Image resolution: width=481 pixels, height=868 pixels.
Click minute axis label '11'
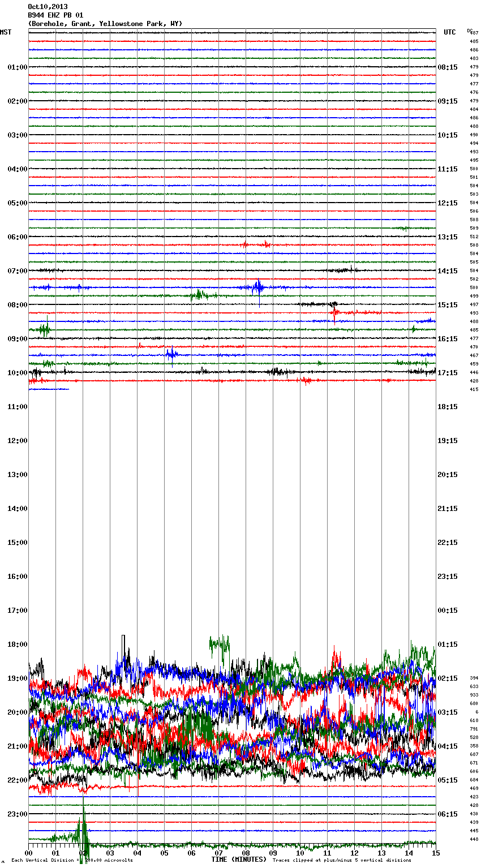[327, 853]
